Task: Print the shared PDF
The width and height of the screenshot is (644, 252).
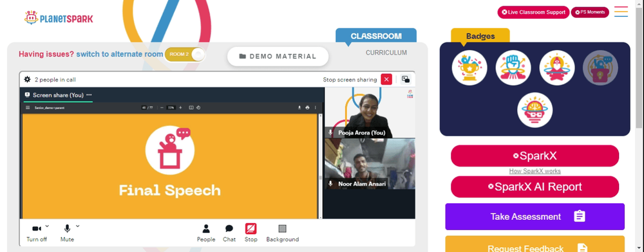Action: tap(307, 108)
